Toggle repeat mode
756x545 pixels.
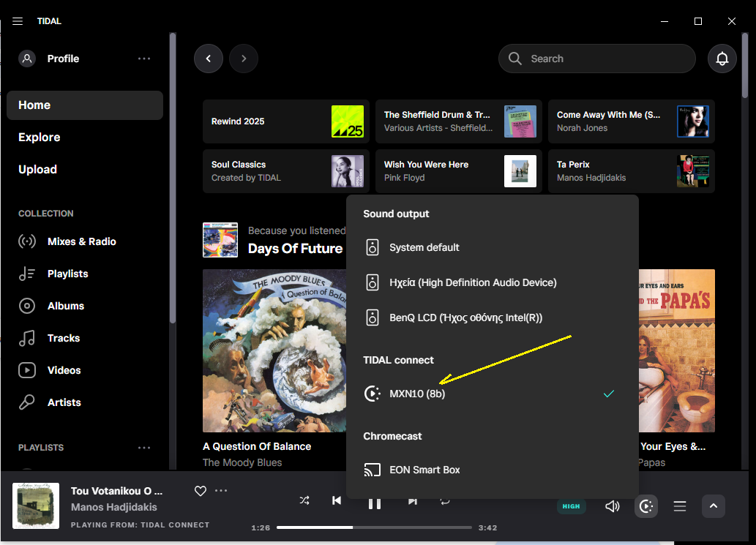tap(445, 500)
